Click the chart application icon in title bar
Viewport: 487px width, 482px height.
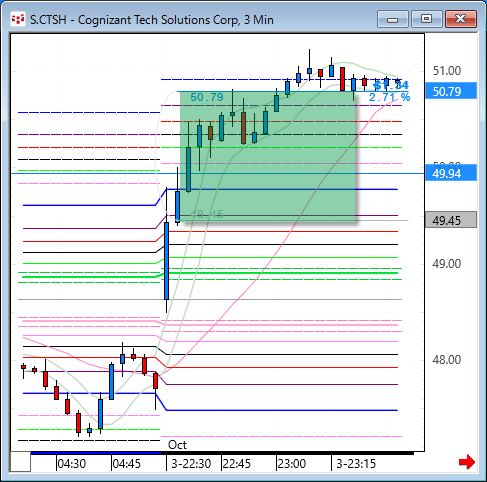coord(18,19)
